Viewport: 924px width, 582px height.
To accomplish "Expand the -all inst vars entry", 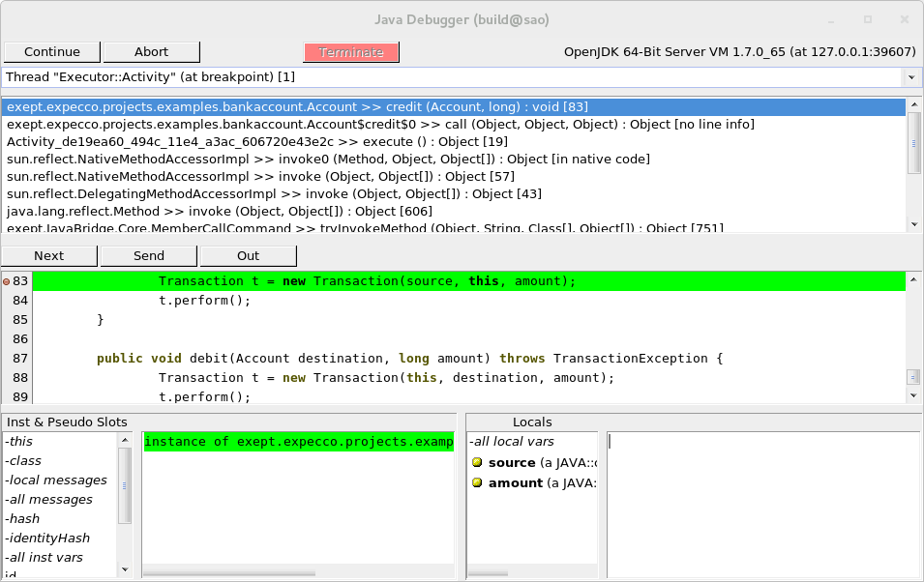I will 45,558.
